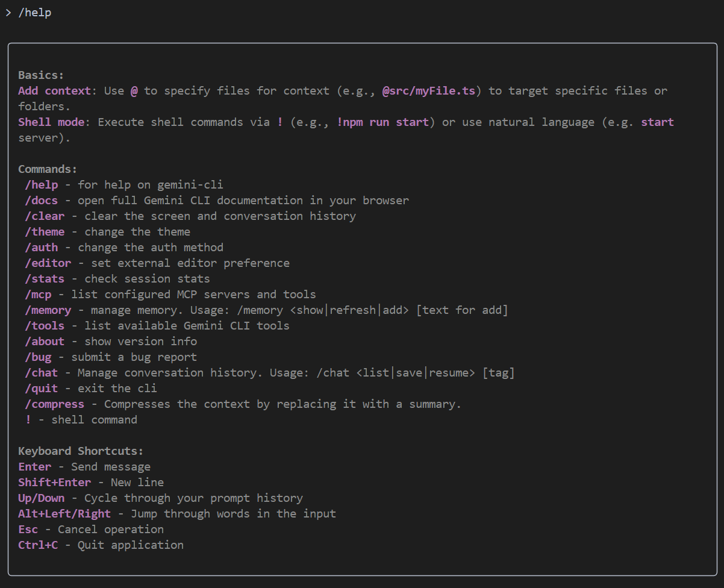This screenshot has width=724, height=588.
Task: Click the /quit command entry
Action: tap(41, 389)
